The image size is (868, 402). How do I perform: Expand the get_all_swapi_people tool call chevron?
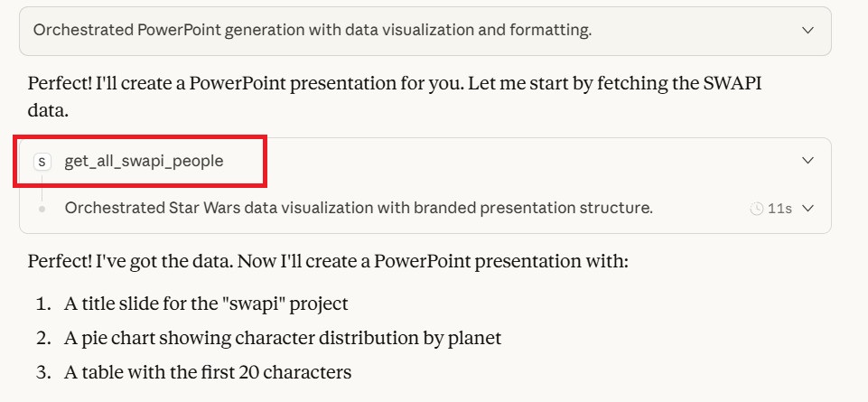click(x=807, y=161)
